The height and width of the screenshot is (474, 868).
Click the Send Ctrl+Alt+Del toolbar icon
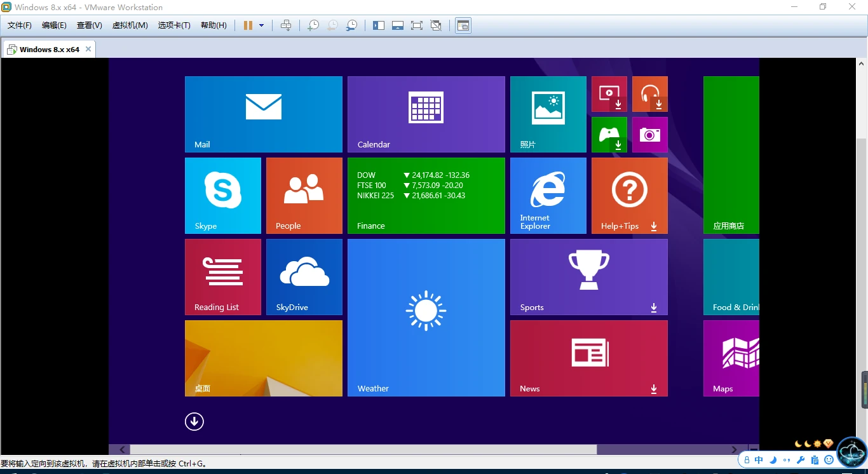click(286, 25)
